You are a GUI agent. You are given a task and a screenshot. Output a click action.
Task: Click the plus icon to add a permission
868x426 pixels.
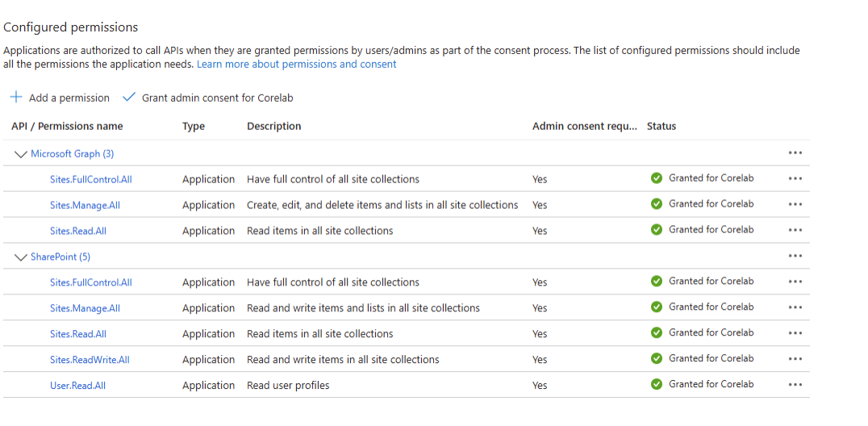(x=16, y=98)
